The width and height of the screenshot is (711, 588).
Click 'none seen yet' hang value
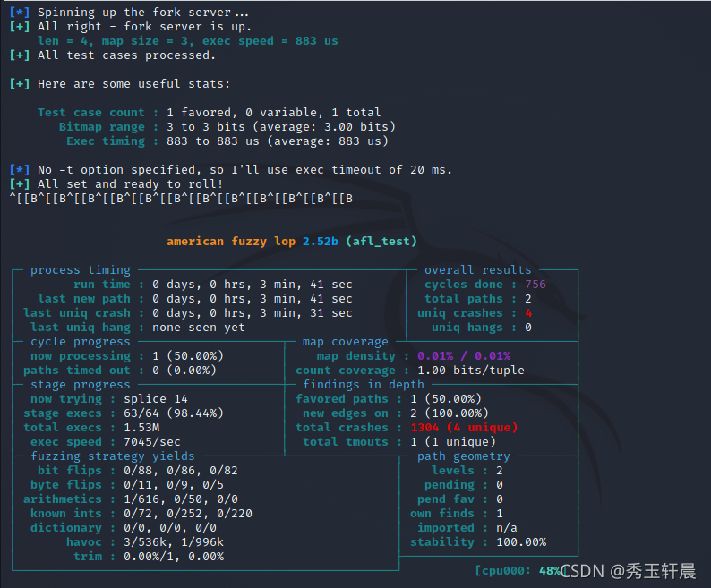pyautogui.click(x=199, y=328)
